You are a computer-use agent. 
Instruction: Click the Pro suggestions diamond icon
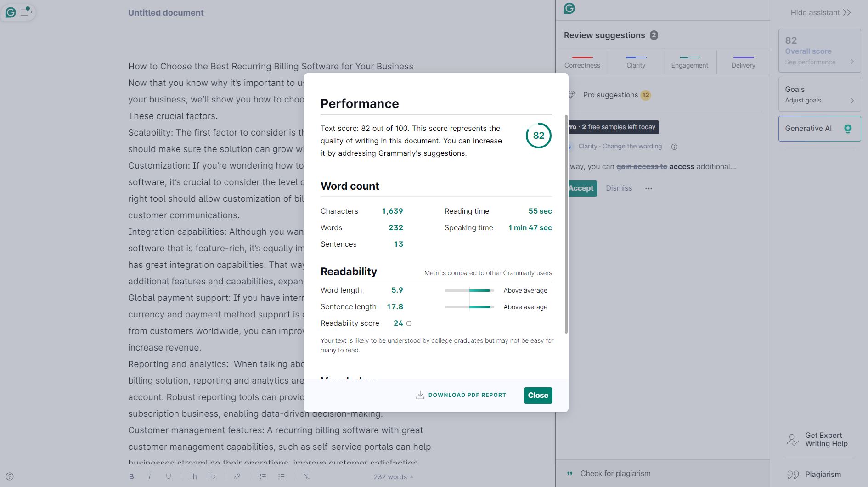click(572, 95)
